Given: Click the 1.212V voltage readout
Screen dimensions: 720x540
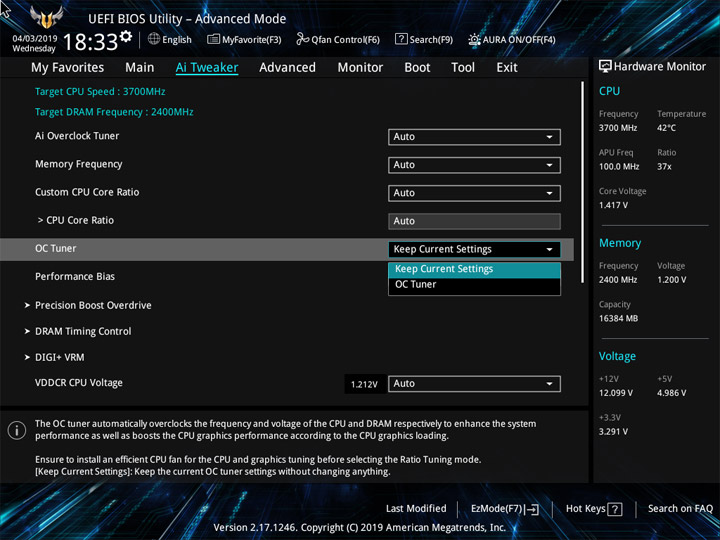Looking at the screenshot, I should (x=364, y=384).
